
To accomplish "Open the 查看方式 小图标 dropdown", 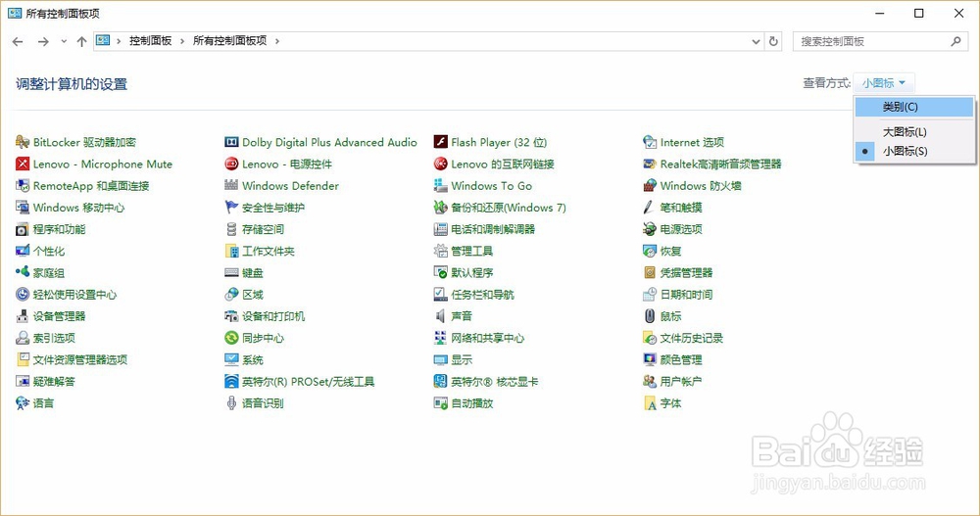I will 884,83.
